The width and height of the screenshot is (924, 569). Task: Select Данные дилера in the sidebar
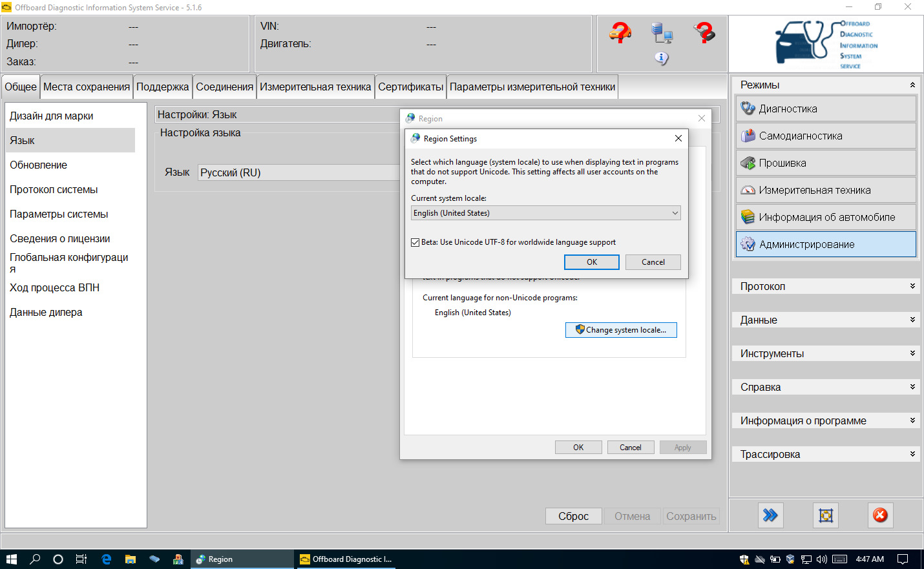(x=70, y=312)
